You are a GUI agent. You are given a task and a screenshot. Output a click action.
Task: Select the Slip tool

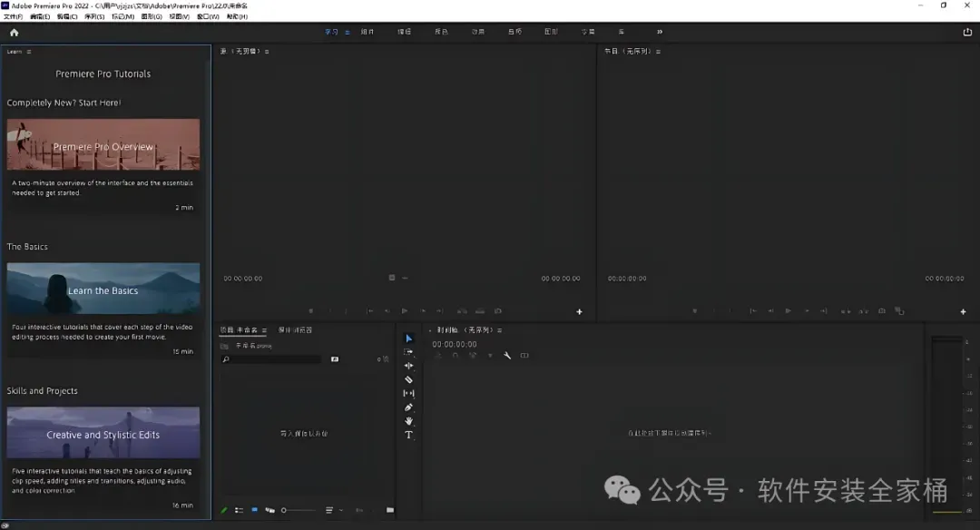[x=408, y=393]
